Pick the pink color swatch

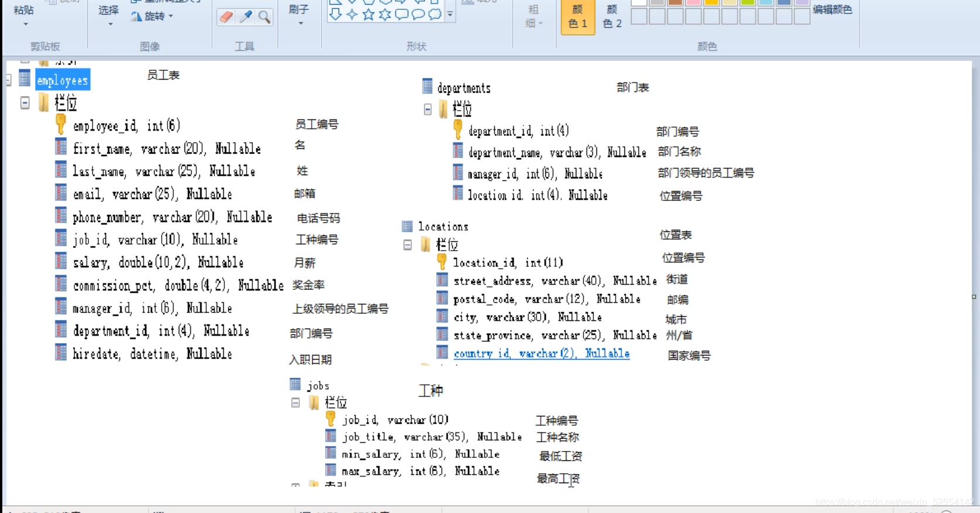[693, 2]
